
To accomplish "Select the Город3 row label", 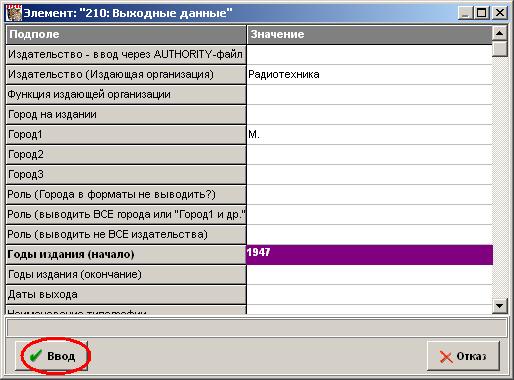I will [x=126, y=174].
